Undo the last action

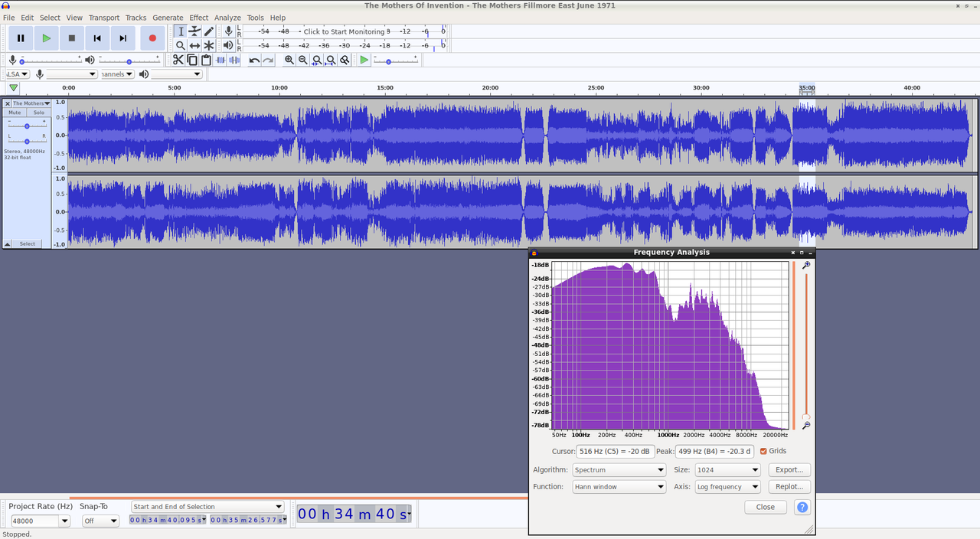point(254,60)
